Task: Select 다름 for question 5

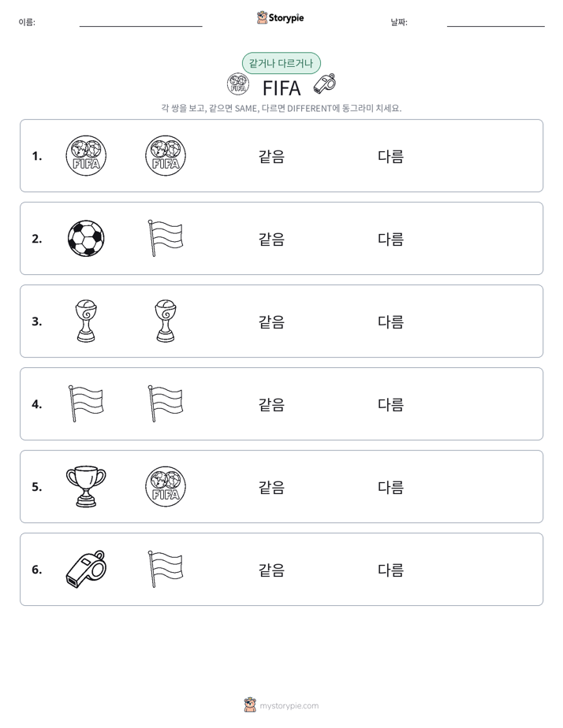Action: [x=390, y=487]
